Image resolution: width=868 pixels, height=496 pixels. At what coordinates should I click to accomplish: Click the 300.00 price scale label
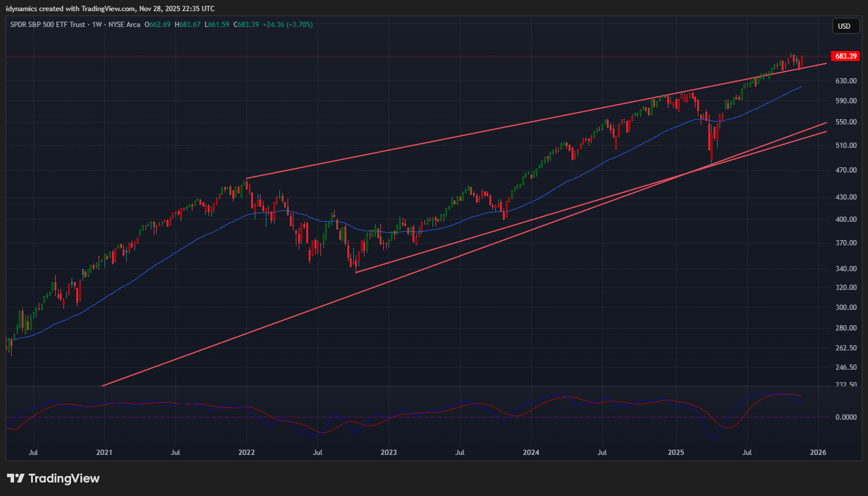(846, 308)
